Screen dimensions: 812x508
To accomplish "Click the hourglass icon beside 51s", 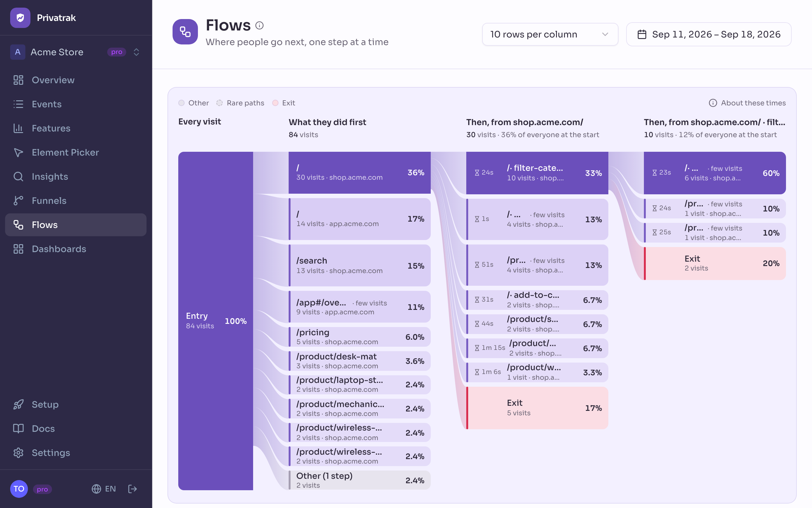I will 477,265.
